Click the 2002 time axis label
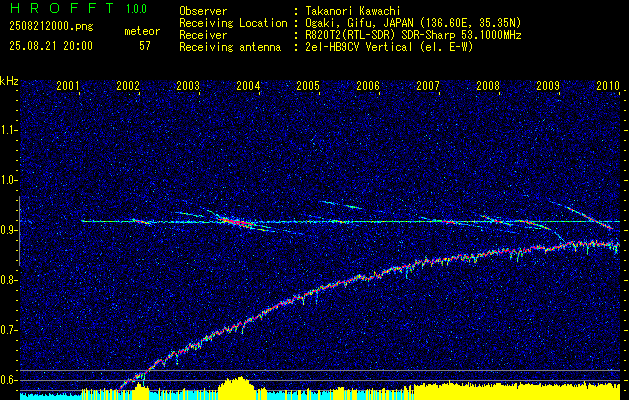Screen dimensions: 629x400 (x=128, y=85)
